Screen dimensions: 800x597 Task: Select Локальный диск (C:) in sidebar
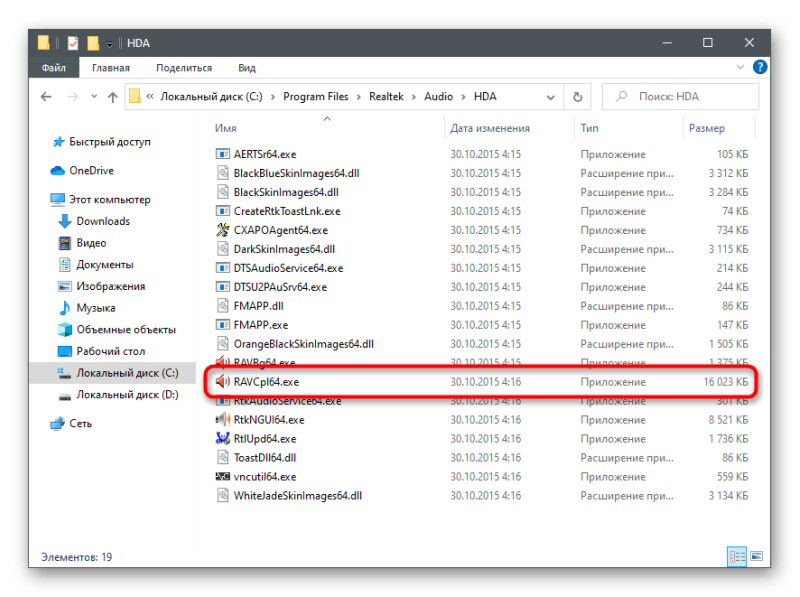[x=113, y=373]
